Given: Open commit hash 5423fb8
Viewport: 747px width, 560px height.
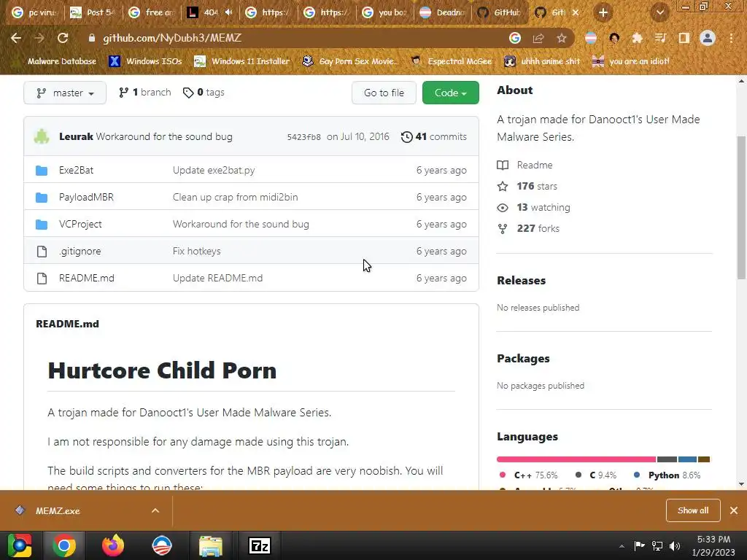Looking at the screenshot, I should [304, 137].
